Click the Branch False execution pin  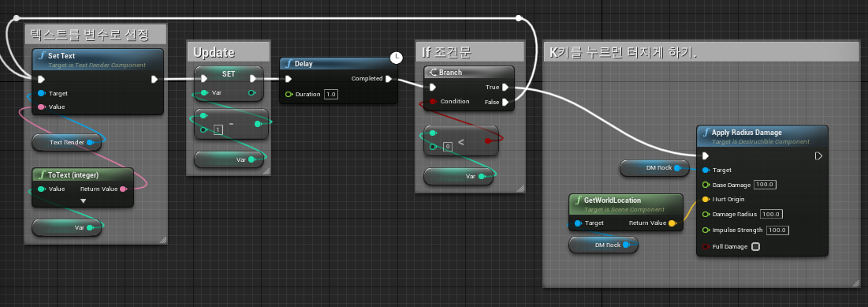point(505,102)
